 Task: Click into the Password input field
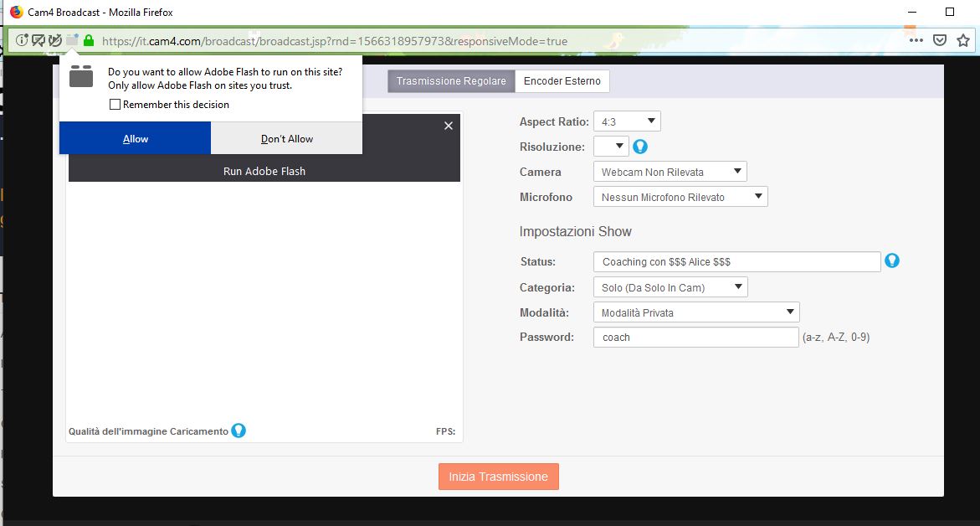pos(695,338)
